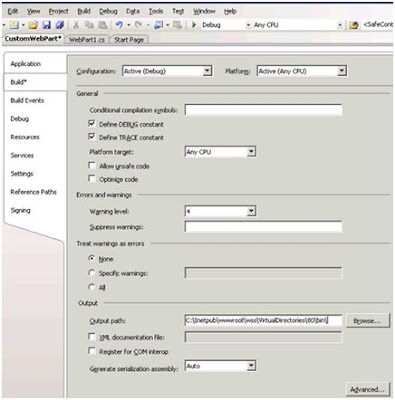Image resolution: width=395 pixels, height=400 pixels.
Task: Click the Navigate Backward icon
Action: pyautogui.click(x=159, y=25)
